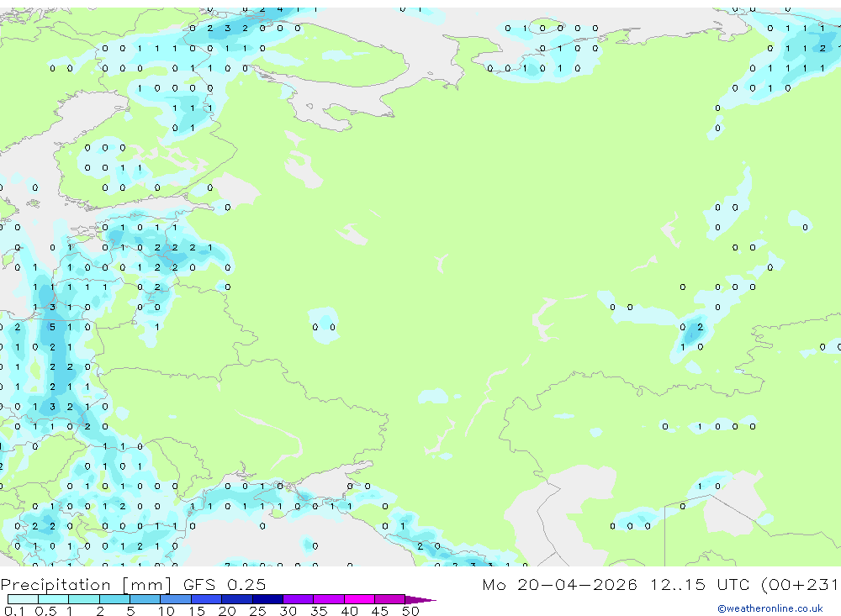
Task: Click legend scale label '0.1'
Action: tap(14, 611)
